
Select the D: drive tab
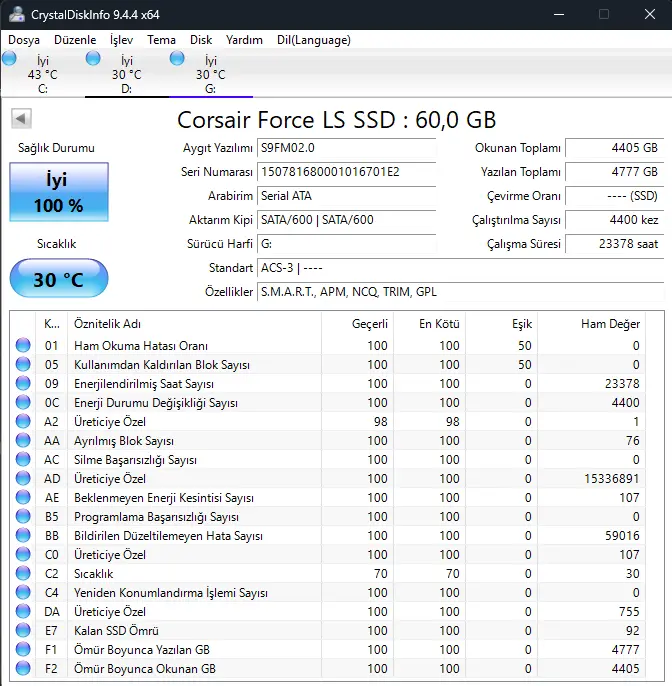tap(126, 74)
